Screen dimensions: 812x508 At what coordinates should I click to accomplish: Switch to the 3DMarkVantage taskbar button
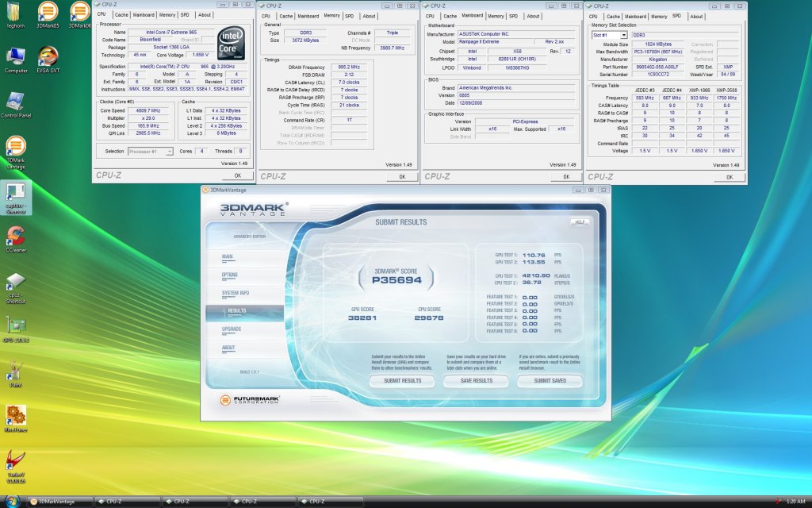59,502
